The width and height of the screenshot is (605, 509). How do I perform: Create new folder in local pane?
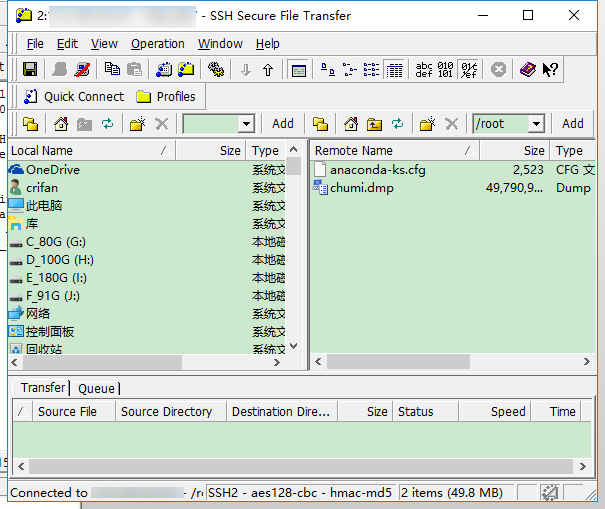point(137,124)
